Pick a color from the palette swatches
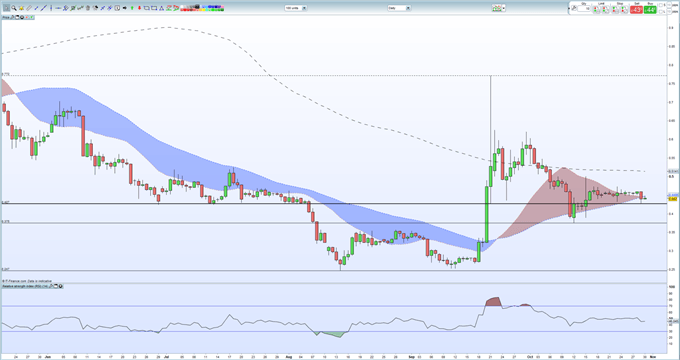This screenshot has width=680, height=360. pyautogui.click(x=202, y=8)
